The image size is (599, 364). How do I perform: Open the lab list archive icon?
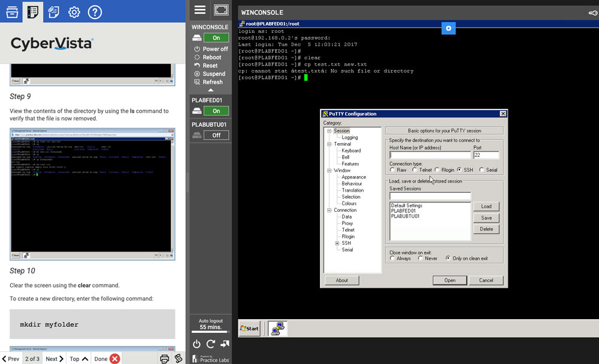(x=12, y=12)
